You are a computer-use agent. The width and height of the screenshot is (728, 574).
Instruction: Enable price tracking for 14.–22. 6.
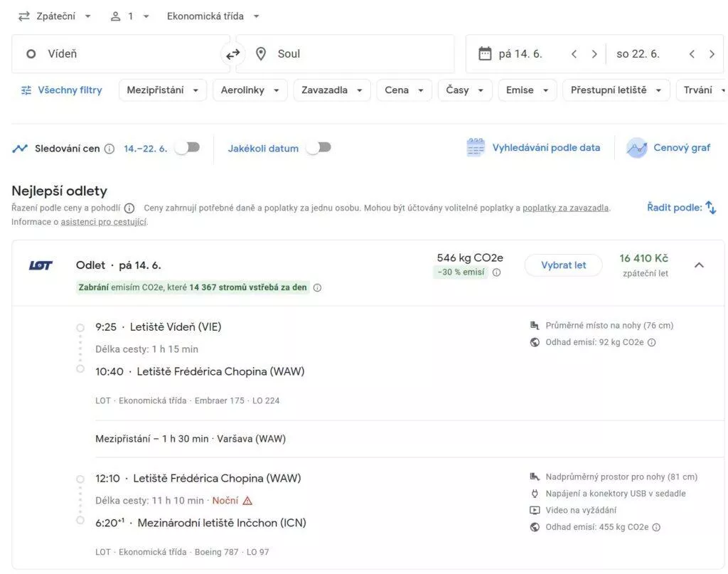pos(188,148)
